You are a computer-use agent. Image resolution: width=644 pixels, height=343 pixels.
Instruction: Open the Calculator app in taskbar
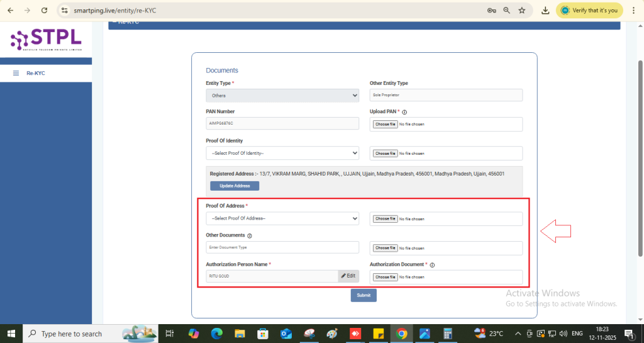point(448,334)
